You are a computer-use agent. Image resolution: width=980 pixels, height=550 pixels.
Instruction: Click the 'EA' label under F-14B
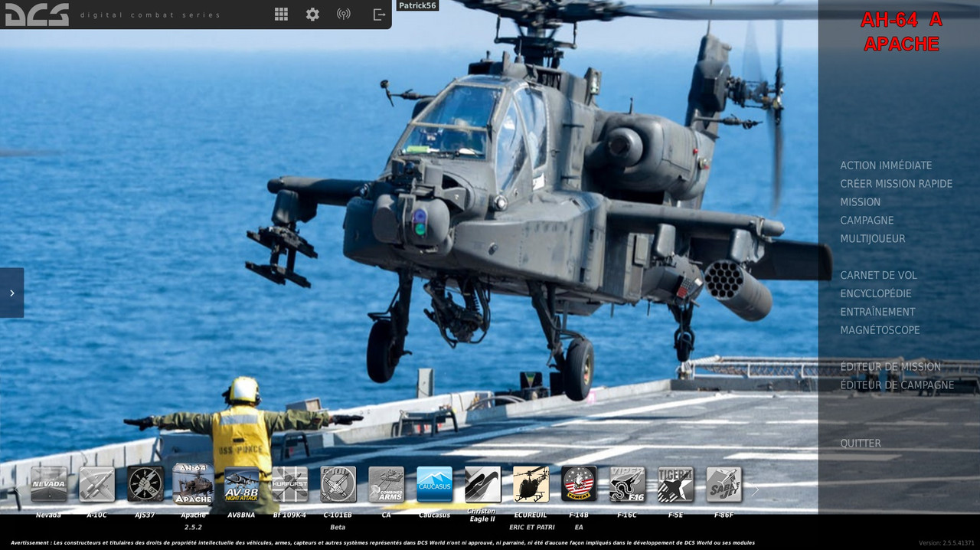tap(579, 528)
